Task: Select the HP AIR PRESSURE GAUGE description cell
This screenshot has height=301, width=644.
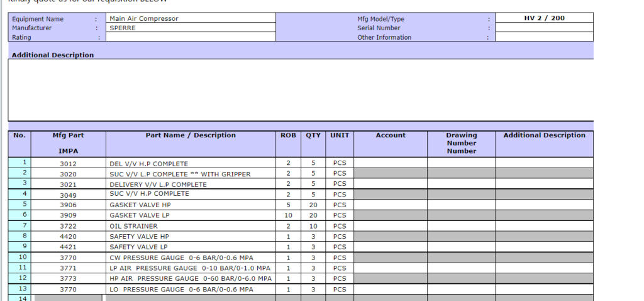Action: [x=191, y=278]
